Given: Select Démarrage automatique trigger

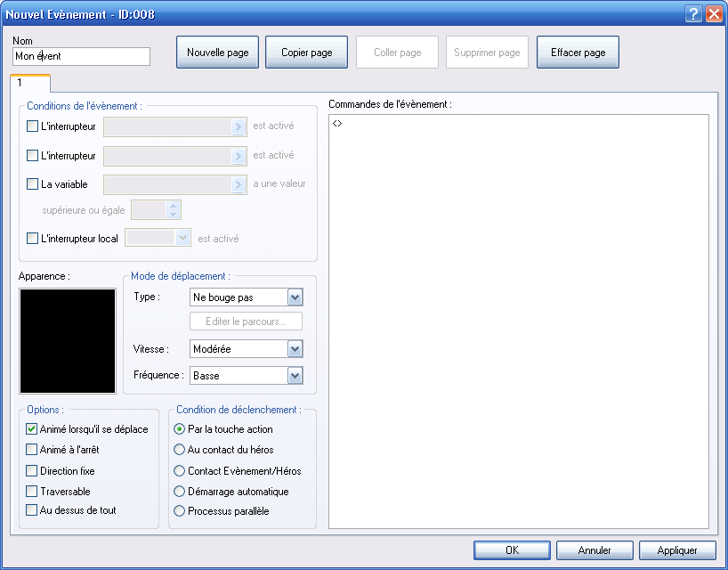Looking at the screenshot, I should pos(179,491).
